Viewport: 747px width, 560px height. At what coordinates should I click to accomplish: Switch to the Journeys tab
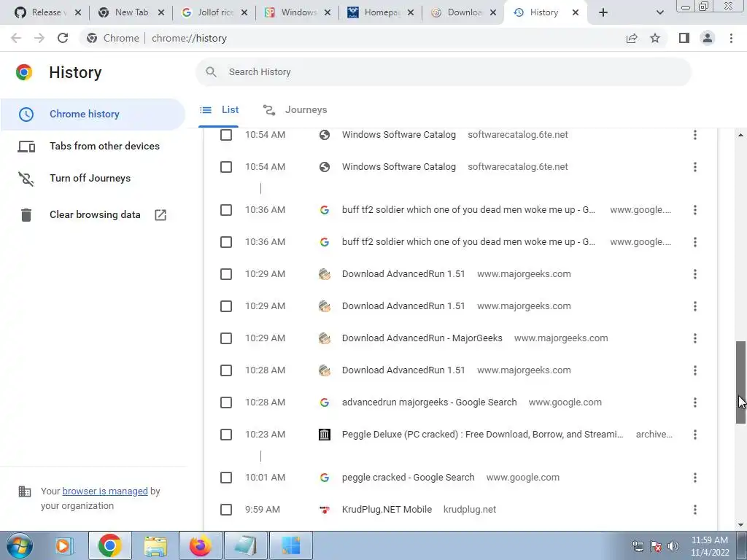click(x=295, y=110)
